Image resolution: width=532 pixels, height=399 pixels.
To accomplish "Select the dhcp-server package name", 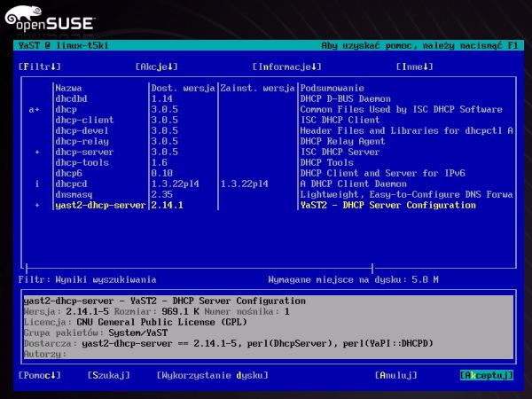I will (84, 152).
